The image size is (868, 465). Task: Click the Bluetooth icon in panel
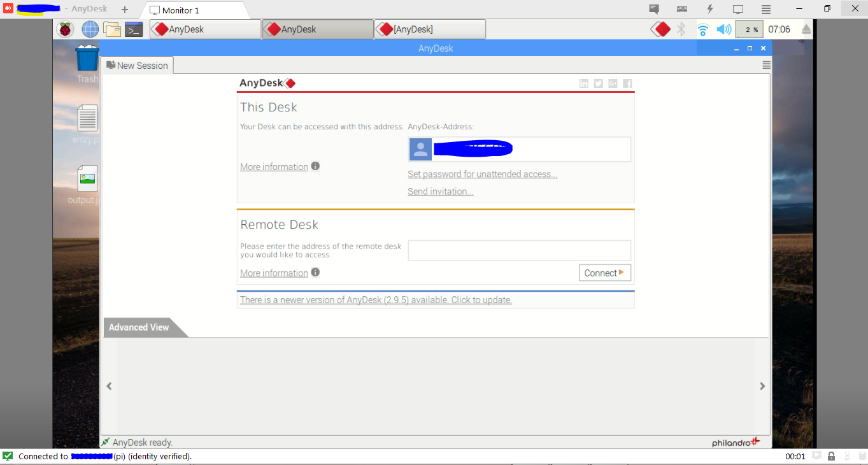tap(681, 29)
